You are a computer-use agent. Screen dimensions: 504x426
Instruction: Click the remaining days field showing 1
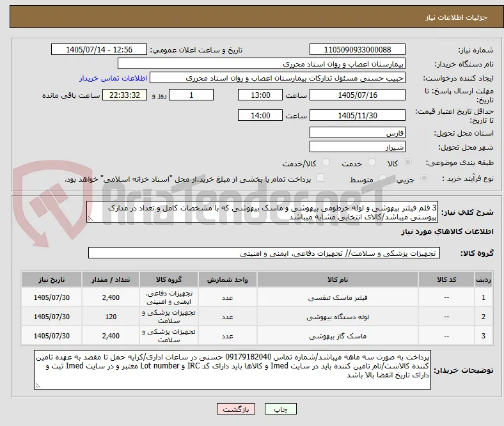click(x=191, y=95)
